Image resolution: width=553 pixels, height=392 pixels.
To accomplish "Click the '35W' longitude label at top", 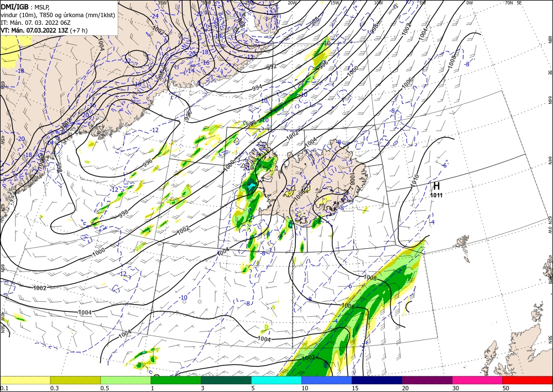I will coord(162,3).
